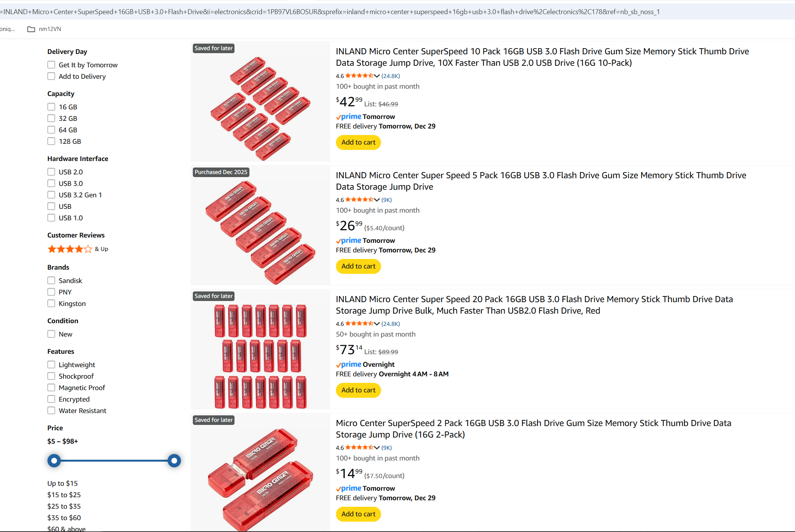Click the right handle of the price slider

174,460
